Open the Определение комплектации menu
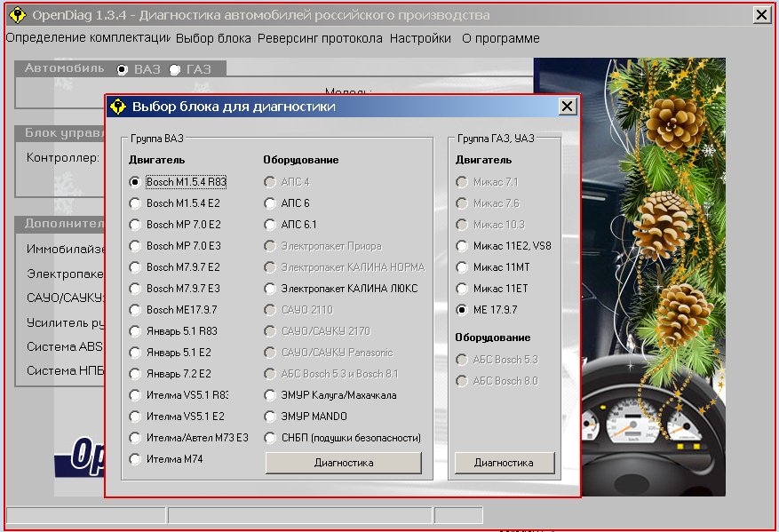This screenshot has width=779, height=532. (x=88, y=38)
